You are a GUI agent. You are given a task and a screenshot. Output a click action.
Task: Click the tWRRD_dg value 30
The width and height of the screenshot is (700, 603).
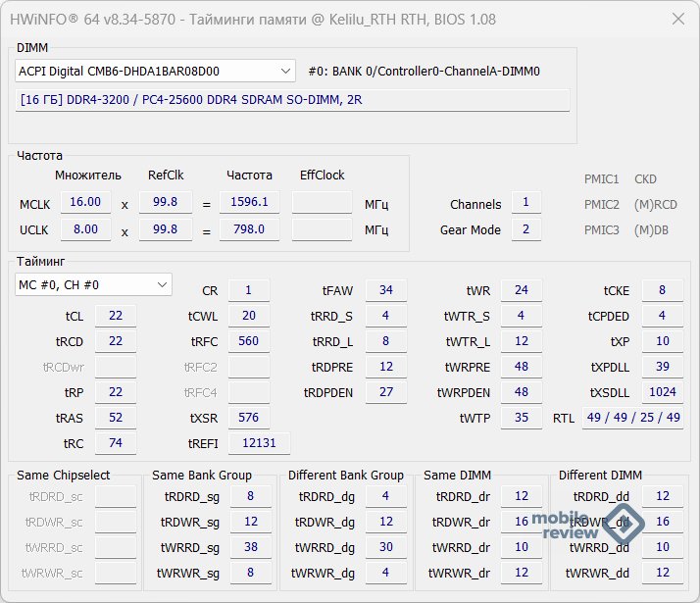(x=386, y=548)
